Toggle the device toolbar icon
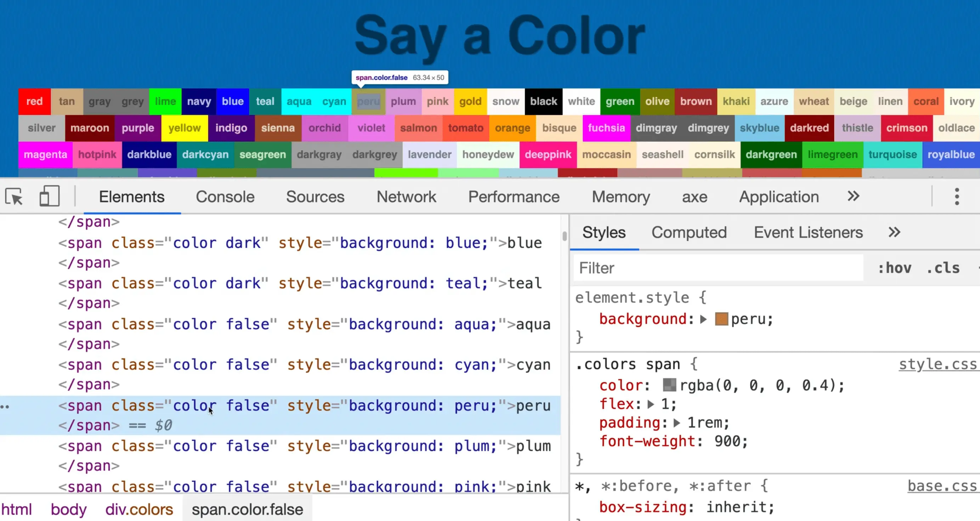 50,196
